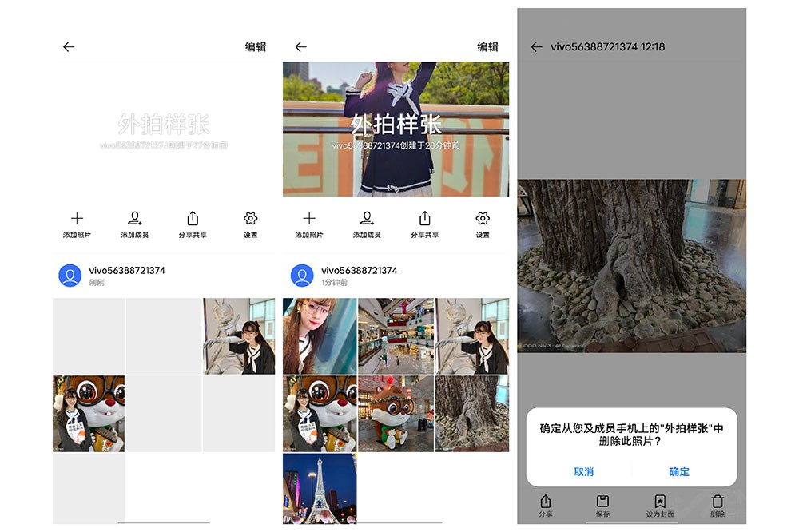Tap 添加照片 plus icon in middle screen

pyautogui.click(x=309, y=219)
